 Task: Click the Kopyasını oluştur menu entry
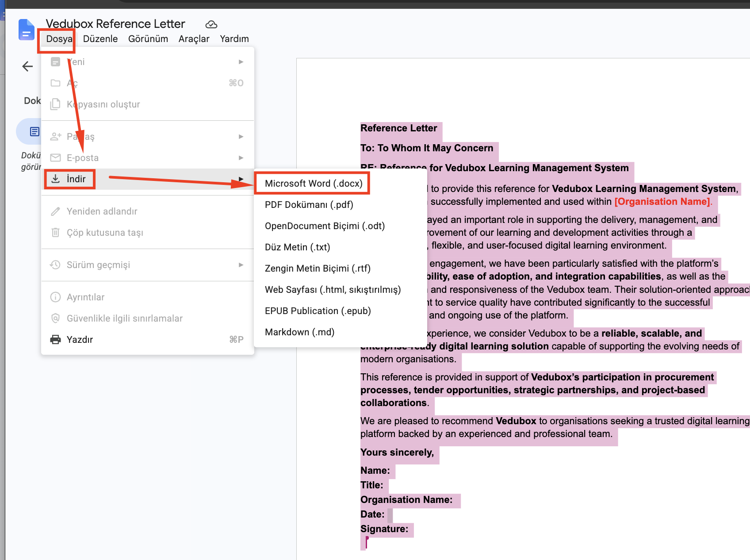tap(148, 104)
